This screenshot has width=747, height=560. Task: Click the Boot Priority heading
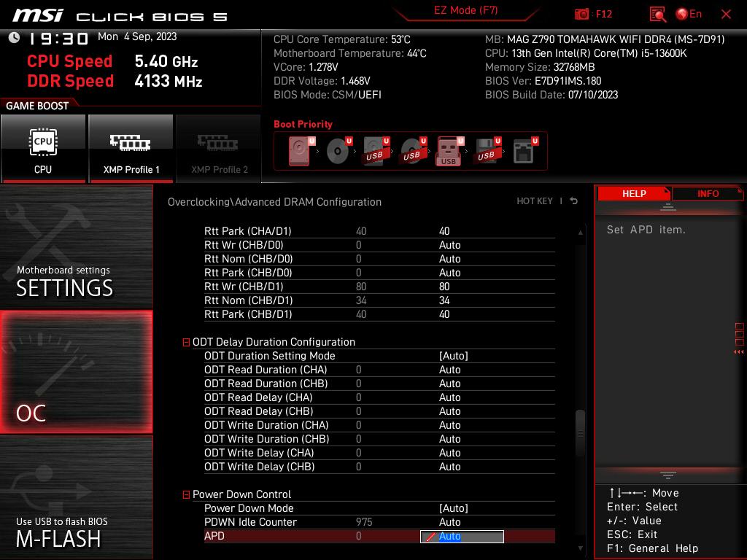click(x=303, y=124)
